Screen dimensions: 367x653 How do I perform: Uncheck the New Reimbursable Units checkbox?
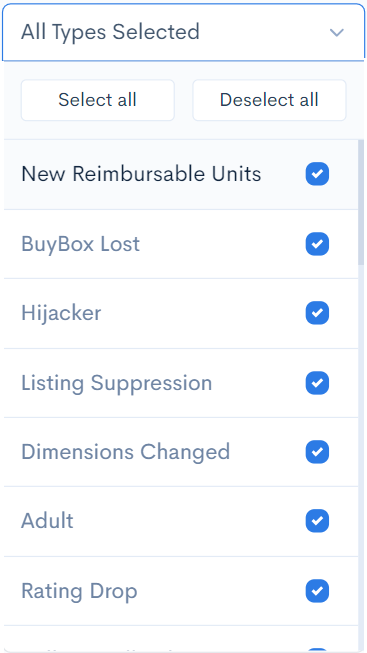pyautogui.click(x=317, y=174)
